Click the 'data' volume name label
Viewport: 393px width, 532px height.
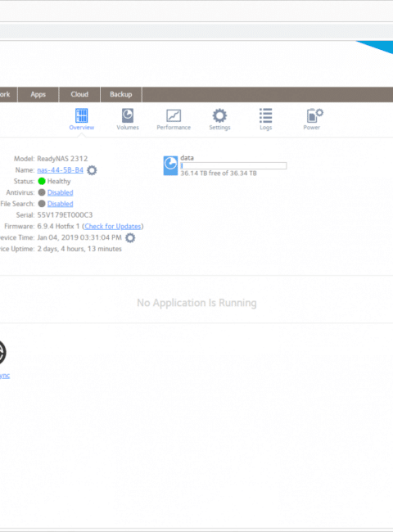(x=187, y=158)
